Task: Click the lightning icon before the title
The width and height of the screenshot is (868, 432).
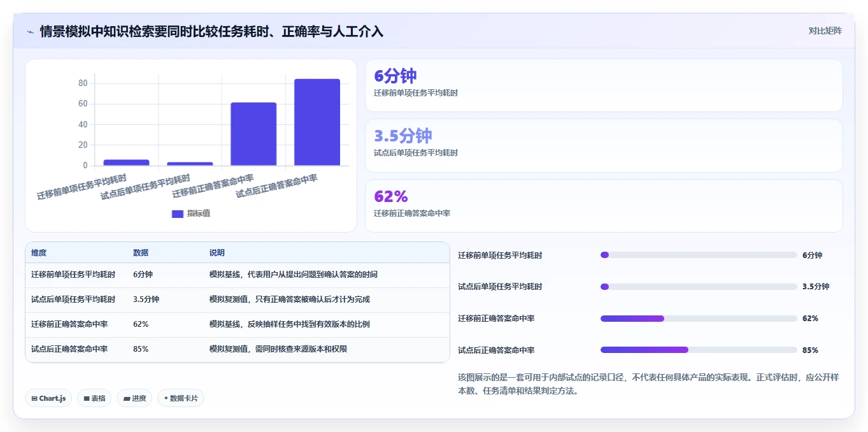Action: point(31,32)
